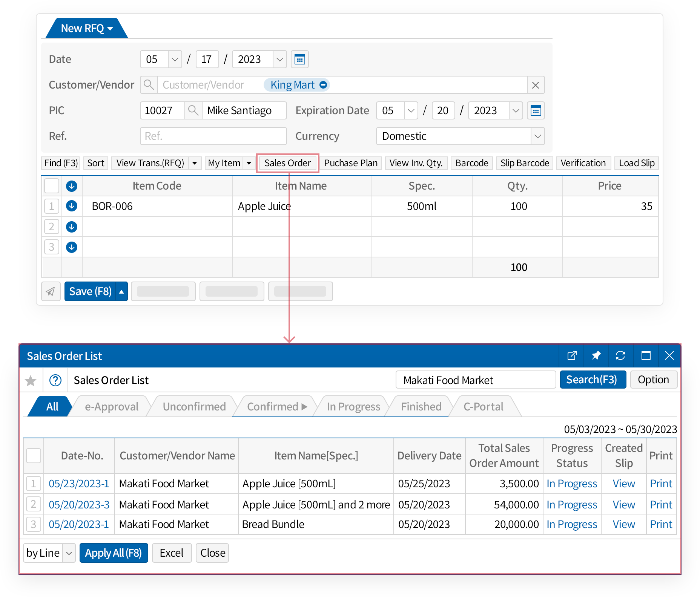Click the Sales Order button
700x597 pixels.
coord(287,163)
